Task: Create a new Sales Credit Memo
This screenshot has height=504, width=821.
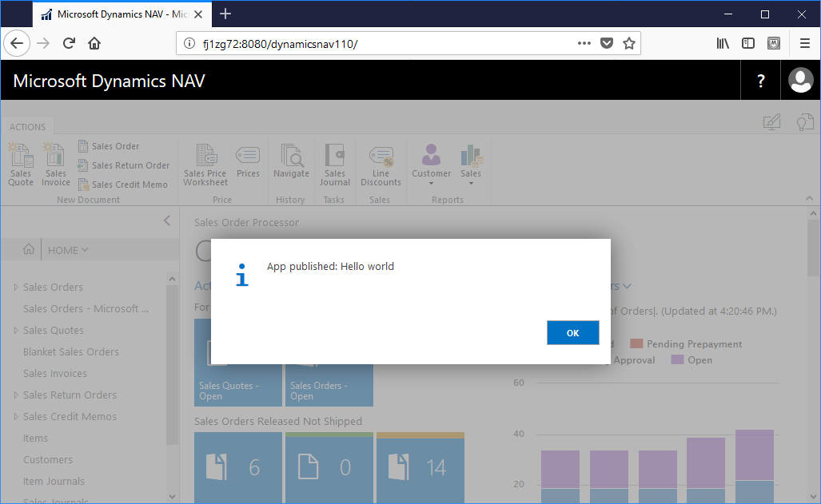Action: [x=122, y=185]
